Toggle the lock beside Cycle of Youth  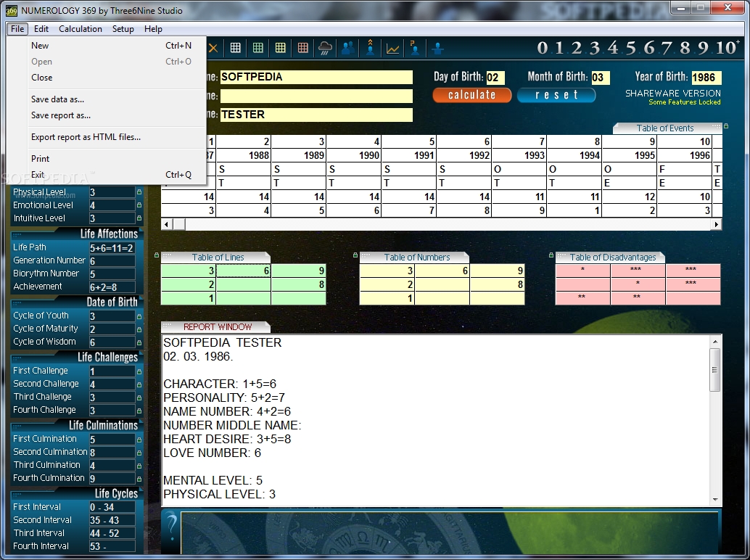click(139, 316)
